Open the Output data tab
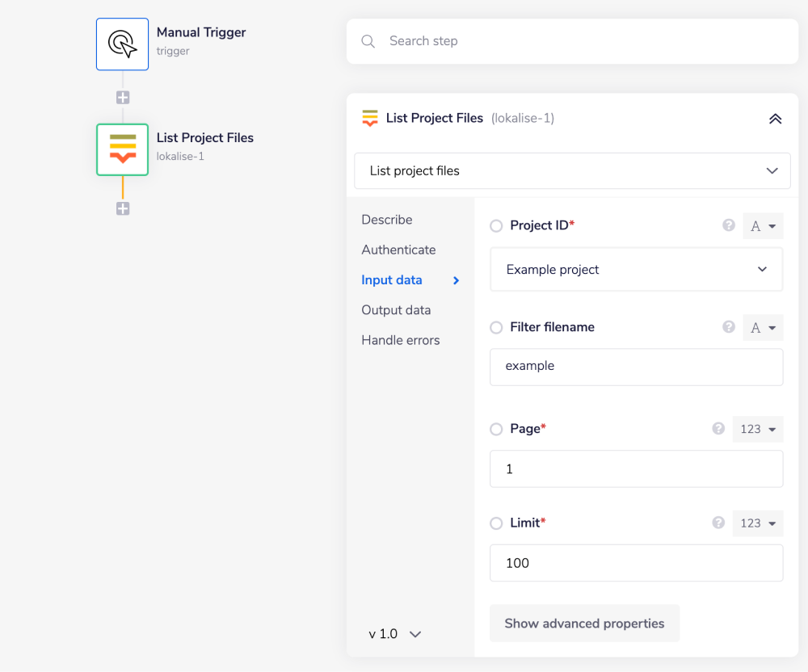Image resolution: width=808 pixels, height=672 pixels. (x=396, y=310)
